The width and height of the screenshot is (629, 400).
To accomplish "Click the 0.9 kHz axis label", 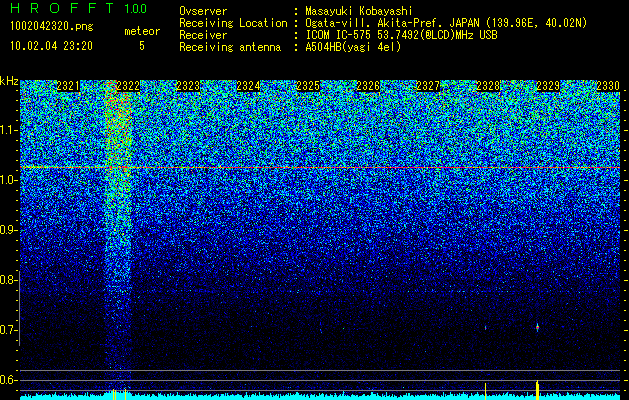I will 8,230.
